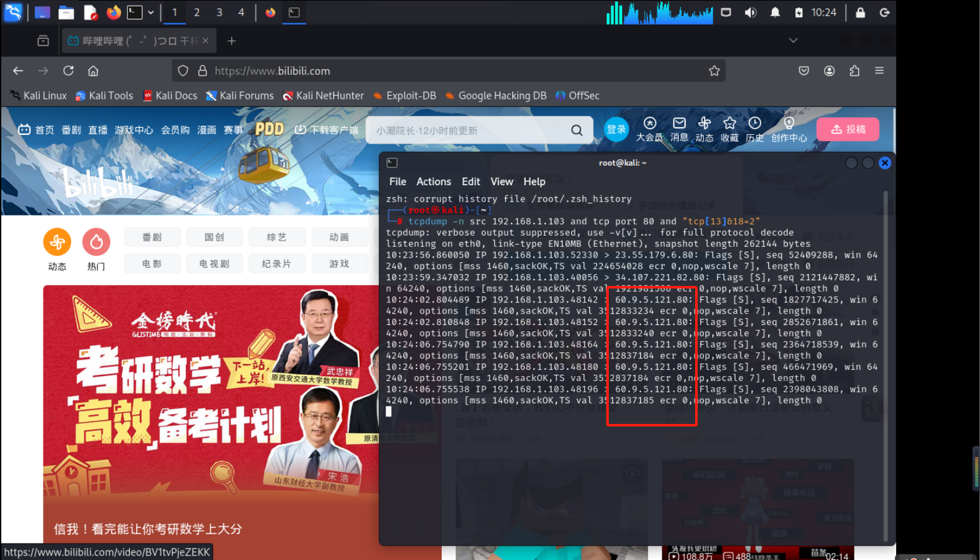This screenshot has height=560, width=980.
Task: Open the Kali applications menu icon
Action: tap(13, 12)
